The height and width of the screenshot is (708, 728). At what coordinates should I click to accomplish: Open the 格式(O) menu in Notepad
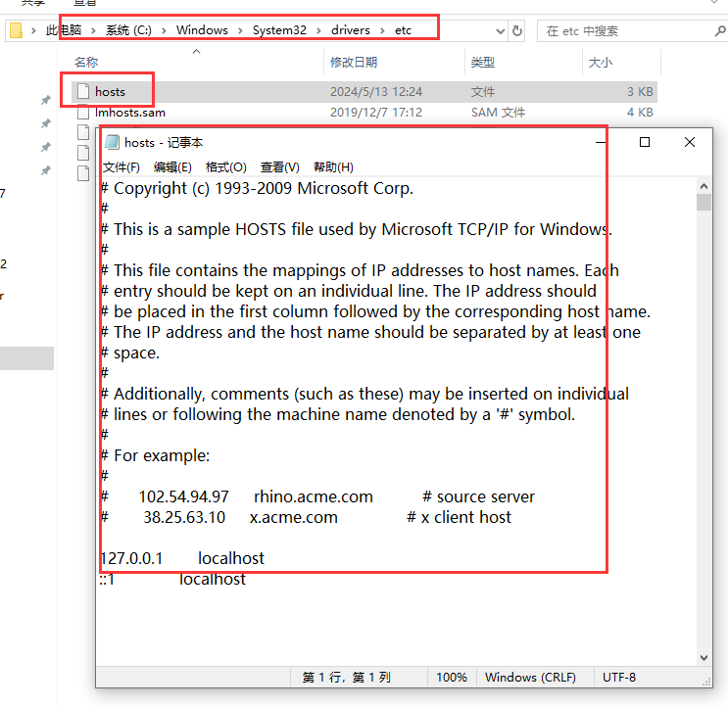click(226, 167)
